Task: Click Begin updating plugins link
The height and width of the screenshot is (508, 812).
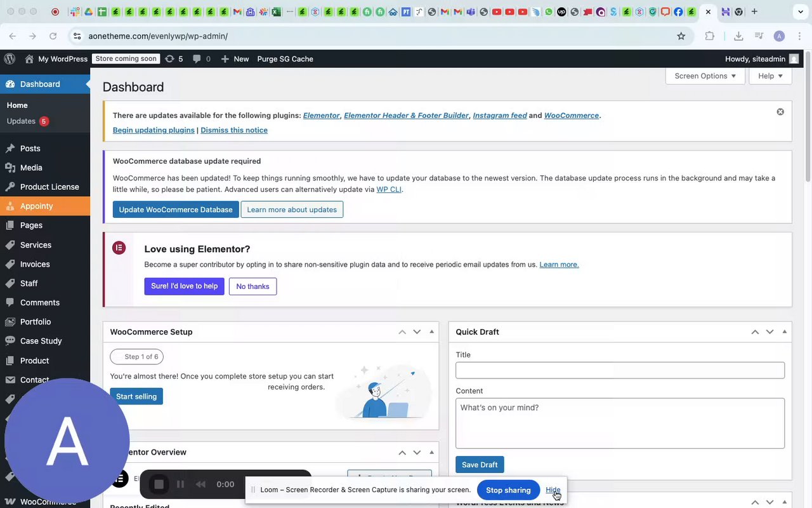Action: [x=154, y=130]
